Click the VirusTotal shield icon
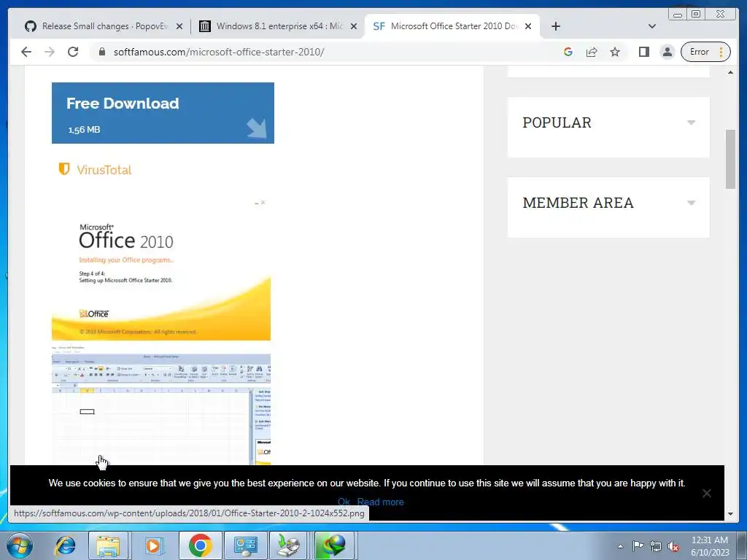The height and width of the screenshot is (560, 747). (x=64, y=168)
